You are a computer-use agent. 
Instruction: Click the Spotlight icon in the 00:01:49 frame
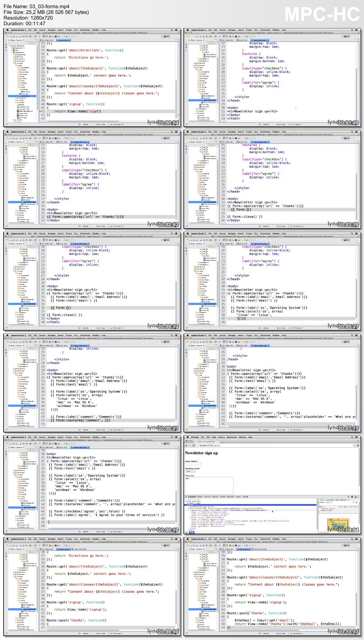(352, 30)
